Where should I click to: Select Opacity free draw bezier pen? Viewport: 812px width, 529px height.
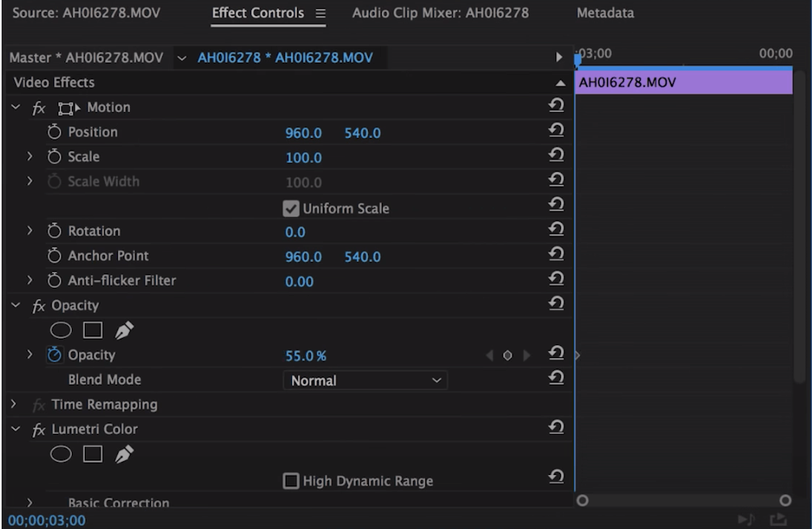(x=124, y=331)
